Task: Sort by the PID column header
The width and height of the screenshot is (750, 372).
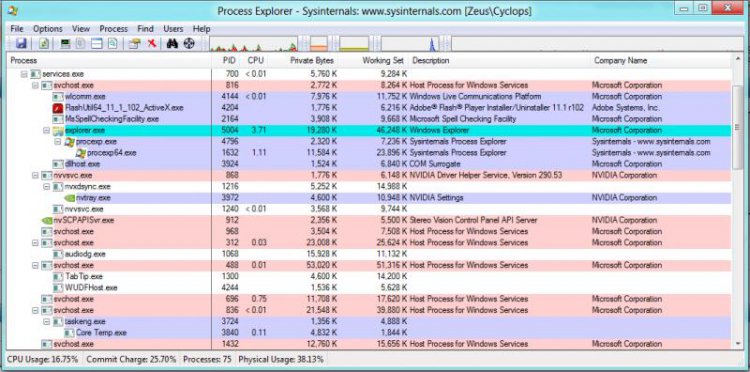Action: [x=227, y=61]
